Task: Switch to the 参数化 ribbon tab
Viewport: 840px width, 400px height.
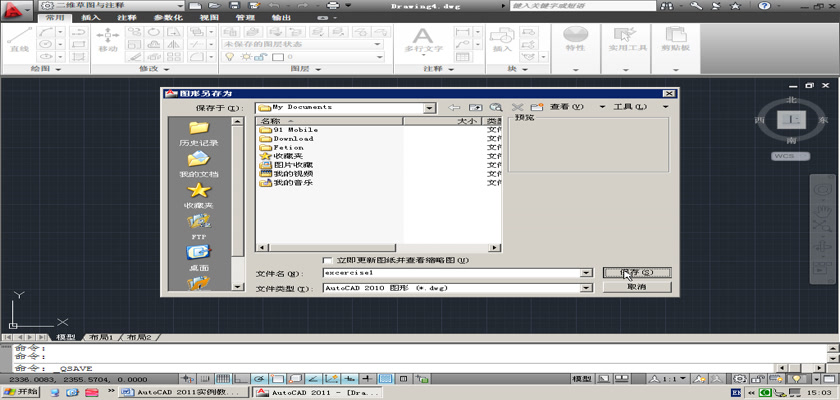Action: click(x=168, y=18)
